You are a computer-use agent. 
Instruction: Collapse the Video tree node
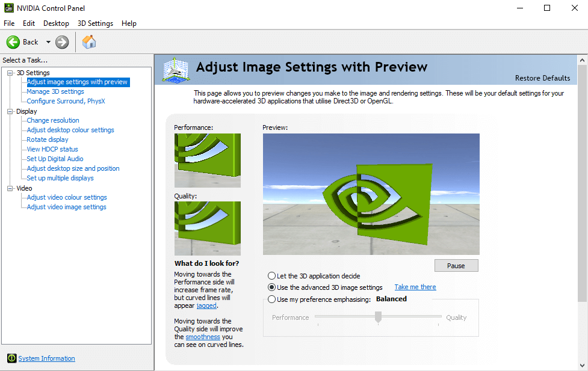[x=10, y=188]
